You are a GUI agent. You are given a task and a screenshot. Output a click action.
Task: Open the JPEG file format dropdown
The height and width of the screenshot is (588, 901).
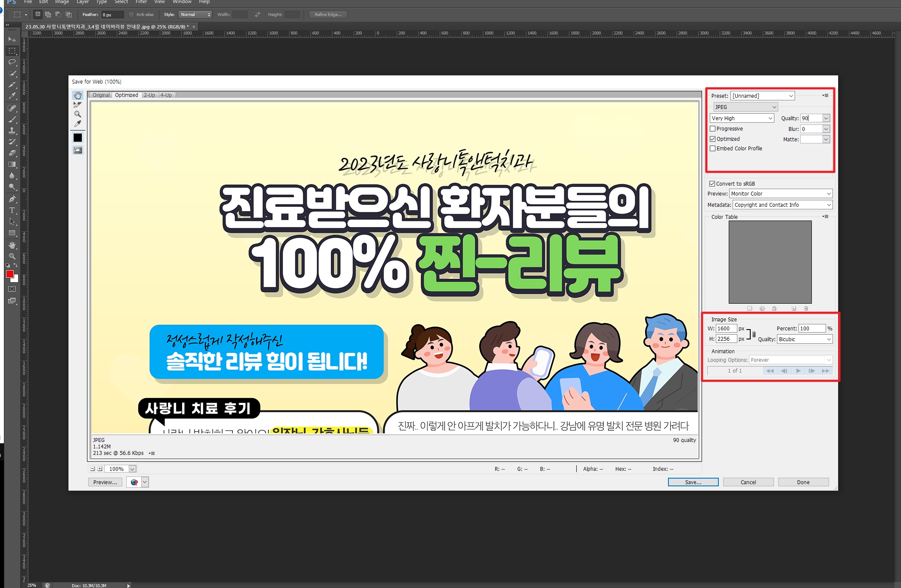click(x=746, y=107)
